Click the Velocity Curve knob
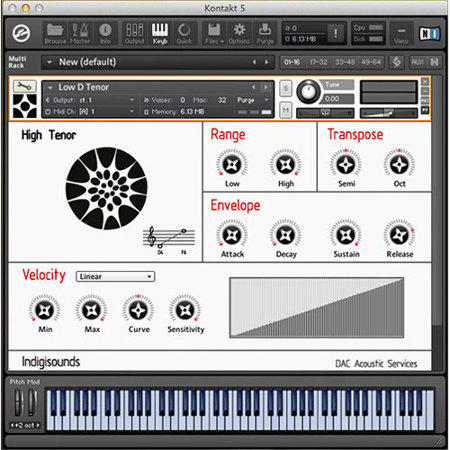 click(x=138, y=310)
